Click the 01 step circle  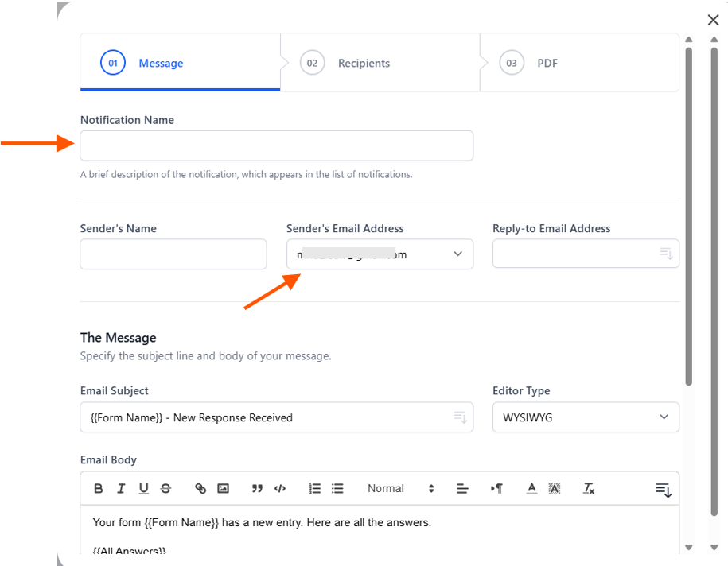(113, 63)
